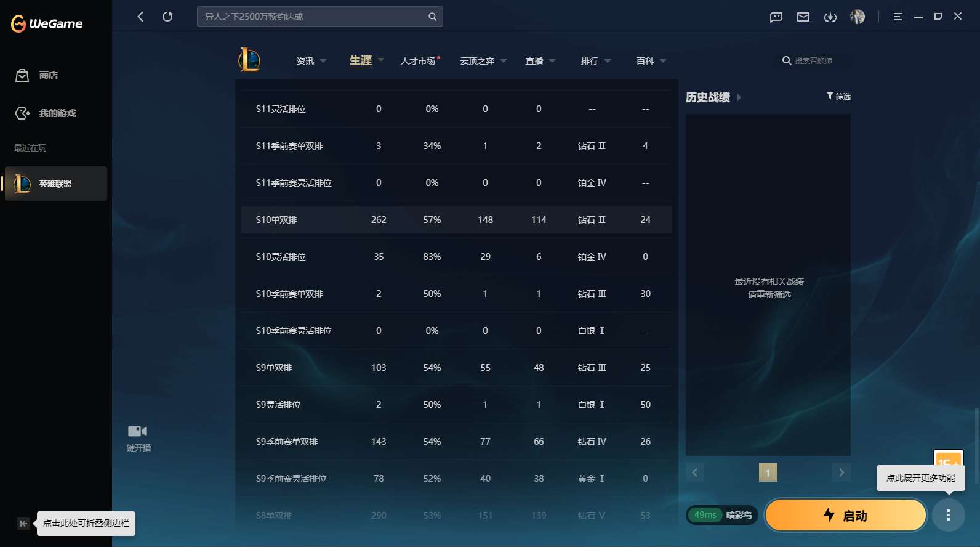Select the S9灵活排位 row
The height and width of the screenshot is (547, 980).
(x=456, y=405)
